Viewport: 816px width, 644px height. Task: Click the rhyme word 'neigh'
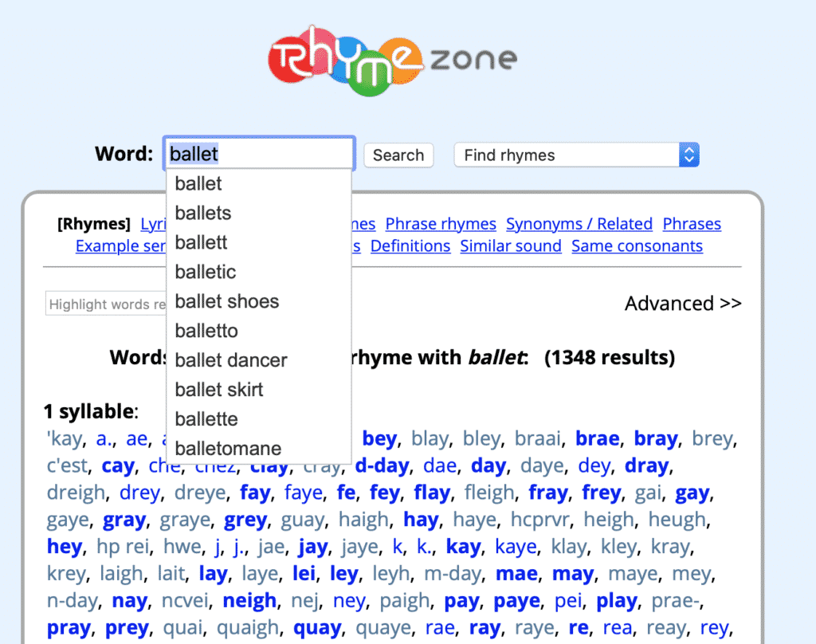click(x=249, y=601)
